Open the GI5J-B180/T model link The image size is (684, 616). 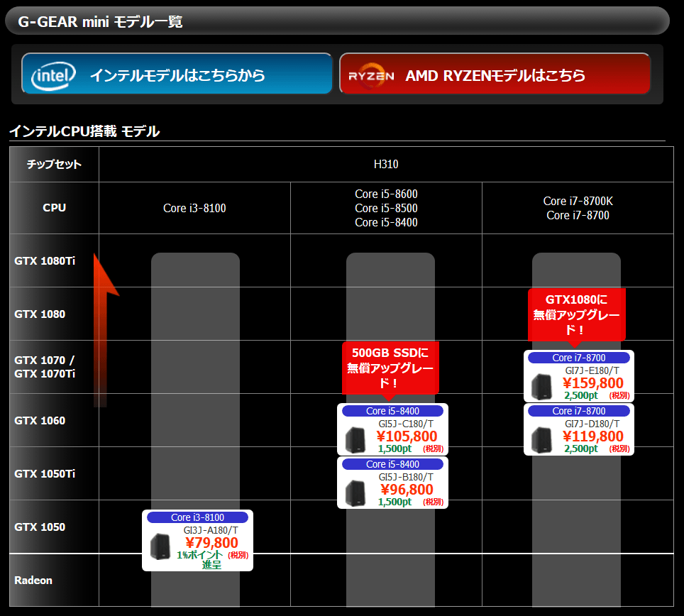coord(406,477)
